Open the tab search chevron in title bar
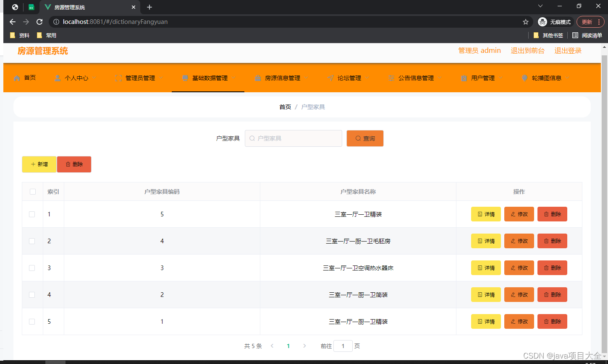 (540, 6)
